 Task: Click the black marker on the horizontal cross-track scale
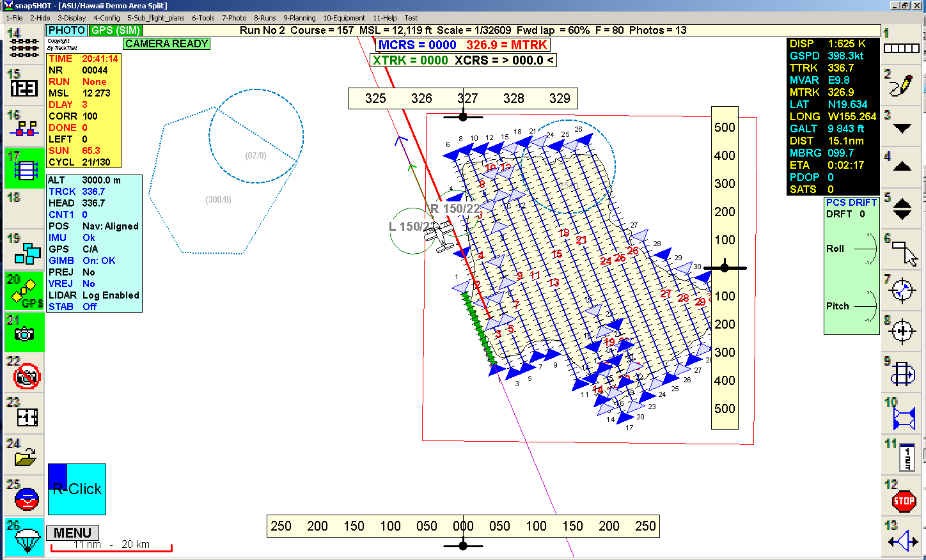[x=463, y=545]
